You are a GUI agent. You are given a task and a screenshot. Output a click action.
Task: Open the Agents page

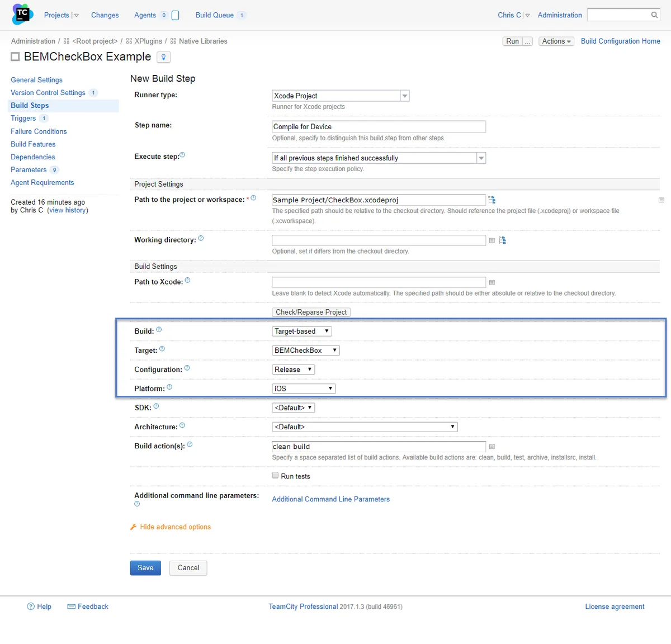[x=145, y=15]
